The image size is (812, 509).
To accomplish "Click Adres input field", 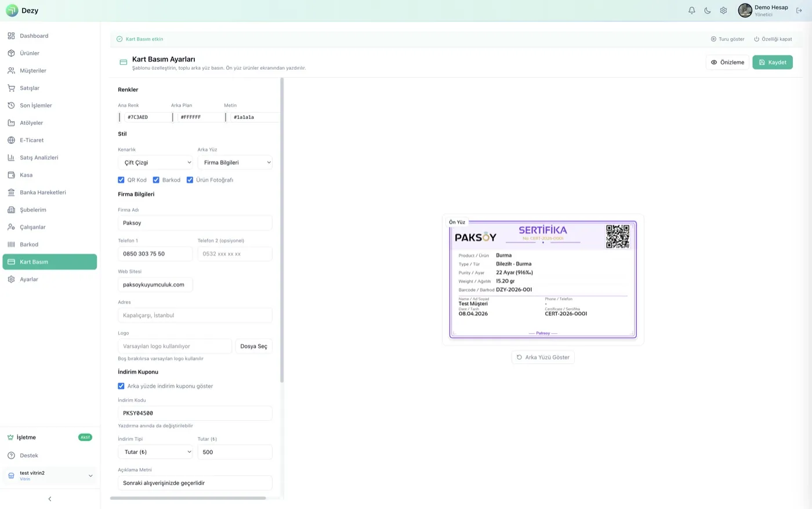I will (x=195, y=315).
